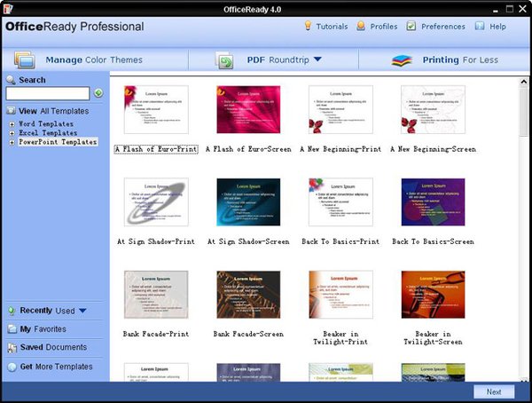The height and width of the screenshot is (403, 532).
Task: Open Get More Templates link
Action: 57,367
